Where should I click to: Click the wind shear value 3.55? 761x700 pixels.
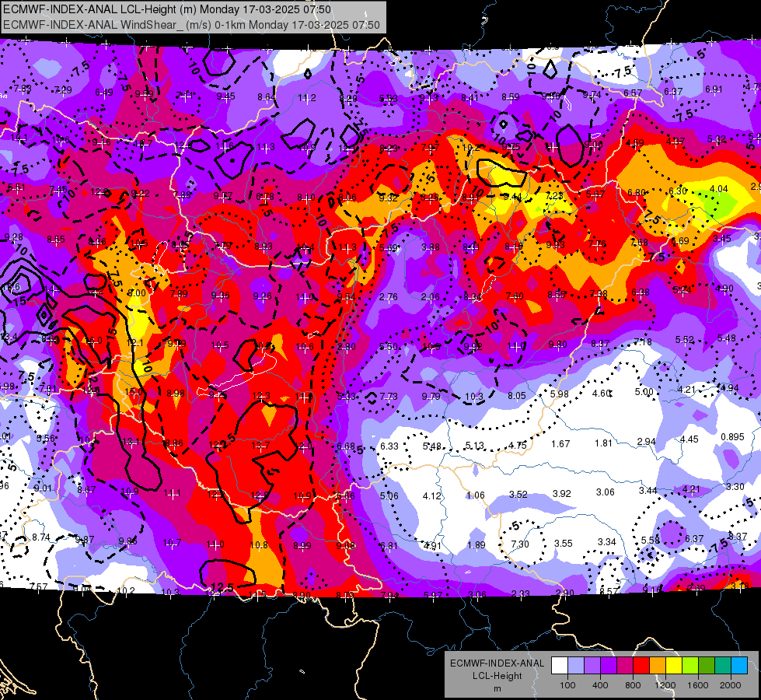pyautogui.click(x=564, y=543)
